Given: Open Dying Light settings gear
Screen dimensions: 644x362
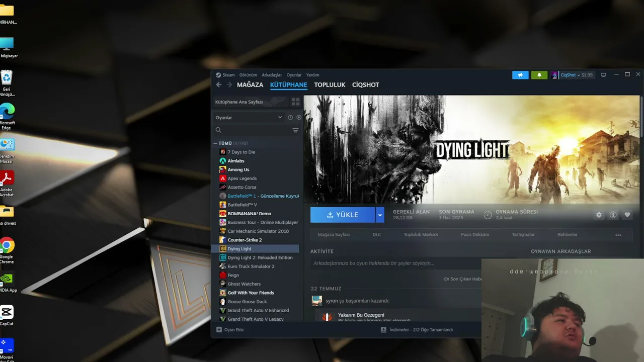Looking at the screenshot, I should [x=599, y=215].
